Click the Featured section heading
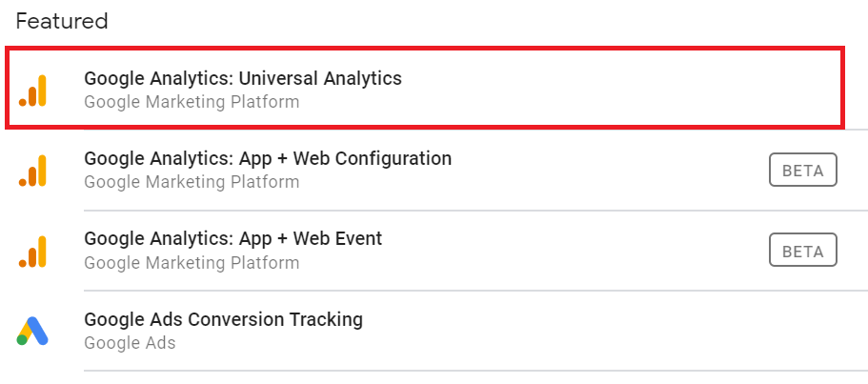Viewport: 868px width, 384px height. [x=61, y=21]
